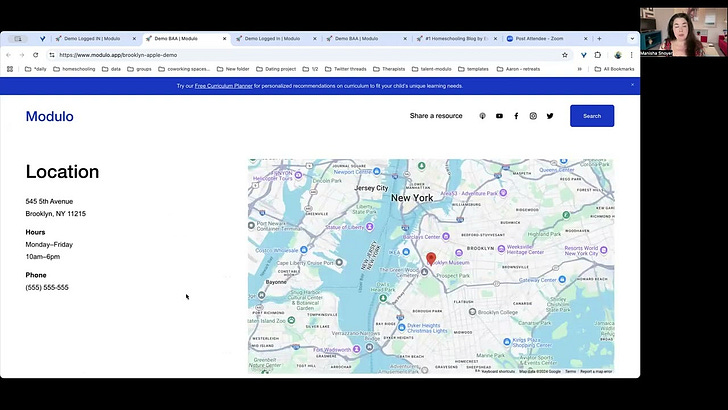Open site information icon beside the URL
This screenshot has height=410, width=728.
tap(52, 55)
